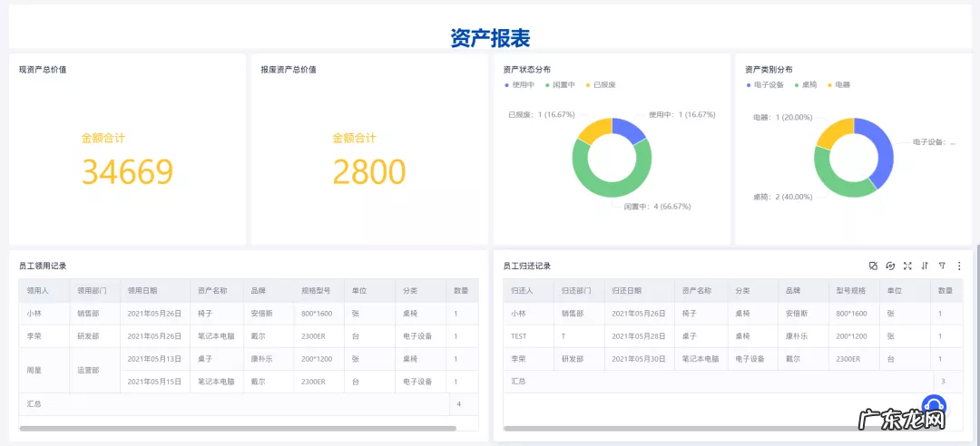980x446 pixels.
Task: Open the sort icon in 员工归还记录
Action: (925, 267)
